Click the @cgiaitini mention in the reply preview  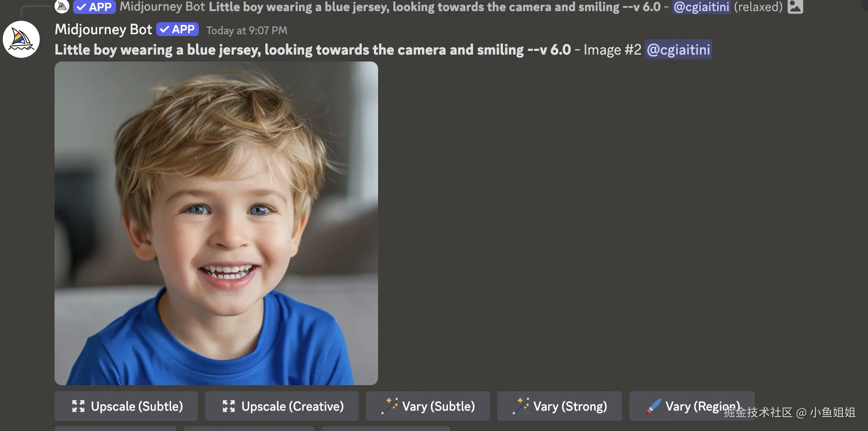click(x=701, y=7)
